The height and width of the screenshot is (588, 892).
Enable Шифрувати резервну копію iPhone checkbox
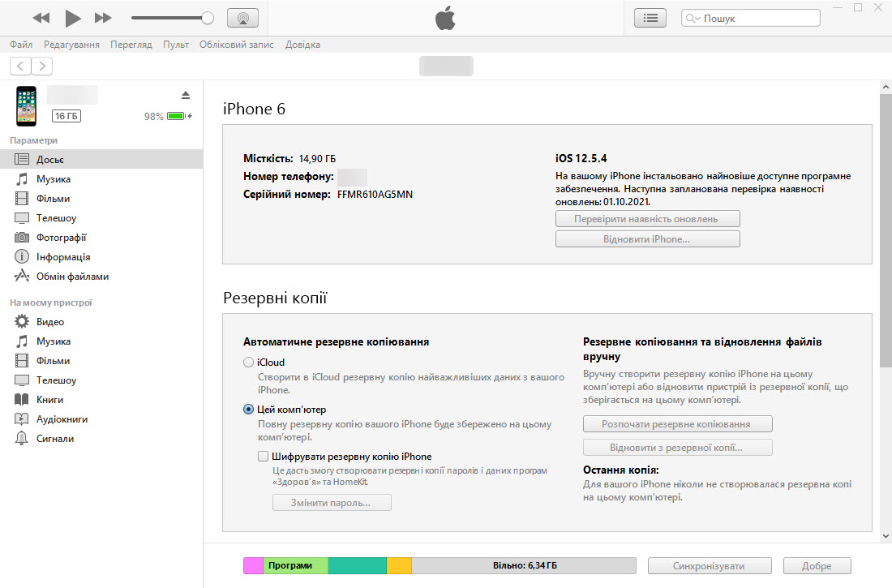[263, 456]
